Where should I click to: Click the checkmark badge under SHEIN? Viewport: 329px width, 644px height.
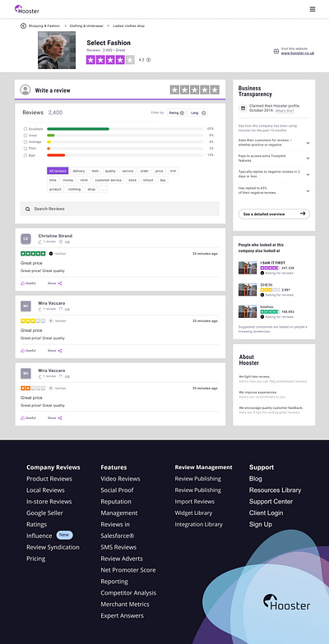tap(262, 295)
